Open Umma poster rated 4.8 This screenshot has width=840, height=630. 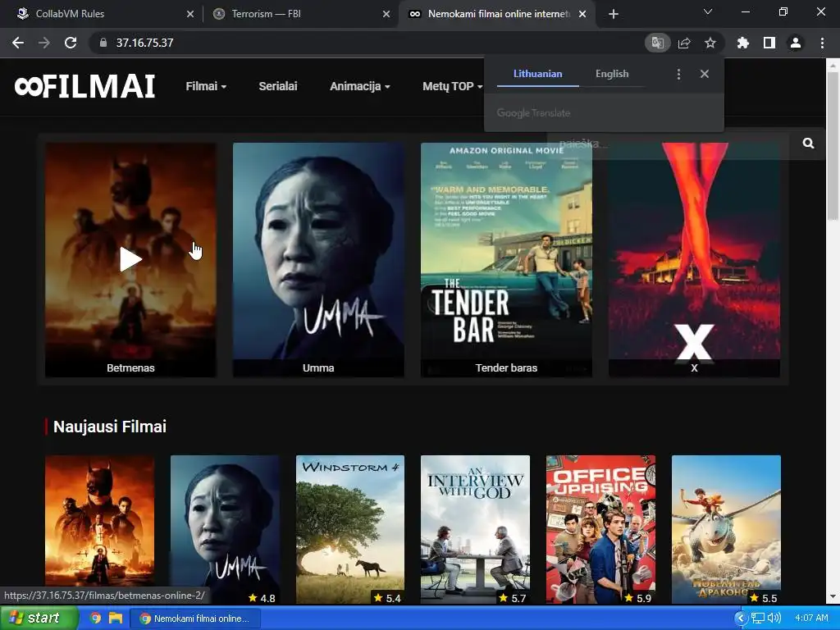pyautogui.click(x=225, y=529)
